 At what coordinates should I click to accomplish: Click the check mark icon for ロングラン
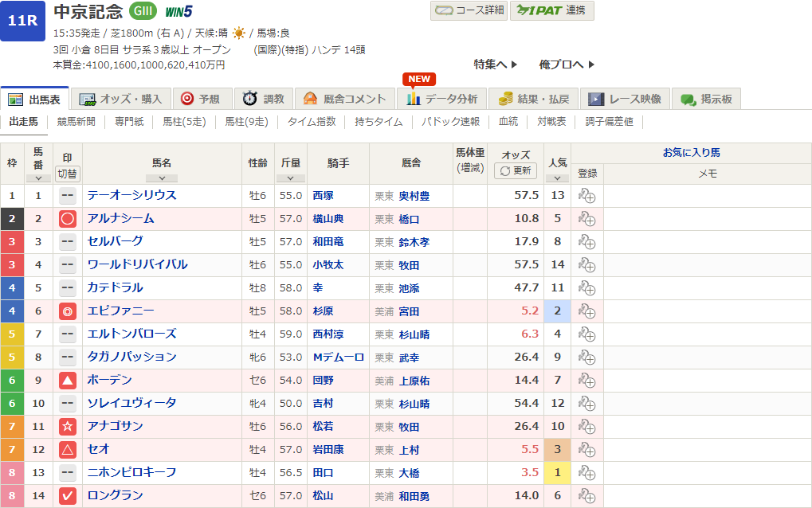click(68, 496)
